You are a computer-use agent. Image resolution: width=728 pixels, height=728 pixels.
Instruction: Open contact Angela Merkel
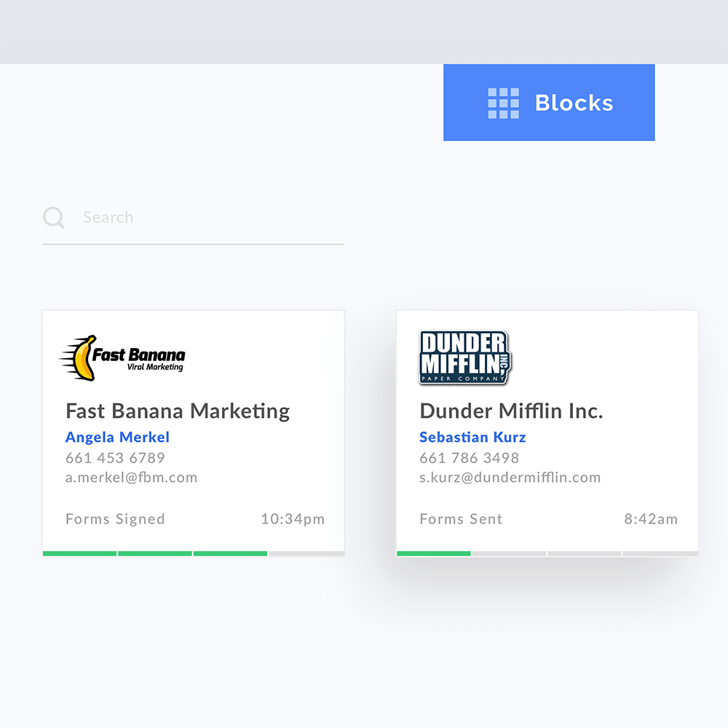pyautogui.click(x=117, y=438)
